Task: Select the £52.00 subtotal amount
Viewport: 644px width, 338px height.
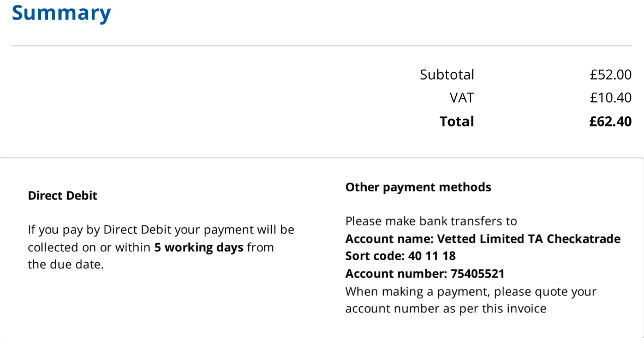Action: point(610,75)
